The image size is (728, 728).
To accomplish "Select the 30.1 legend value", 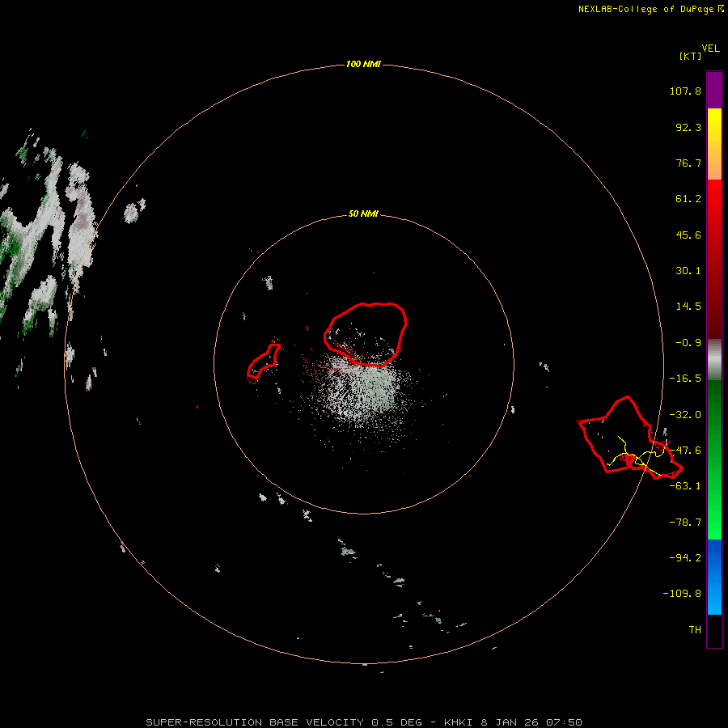I will [688, 271].
